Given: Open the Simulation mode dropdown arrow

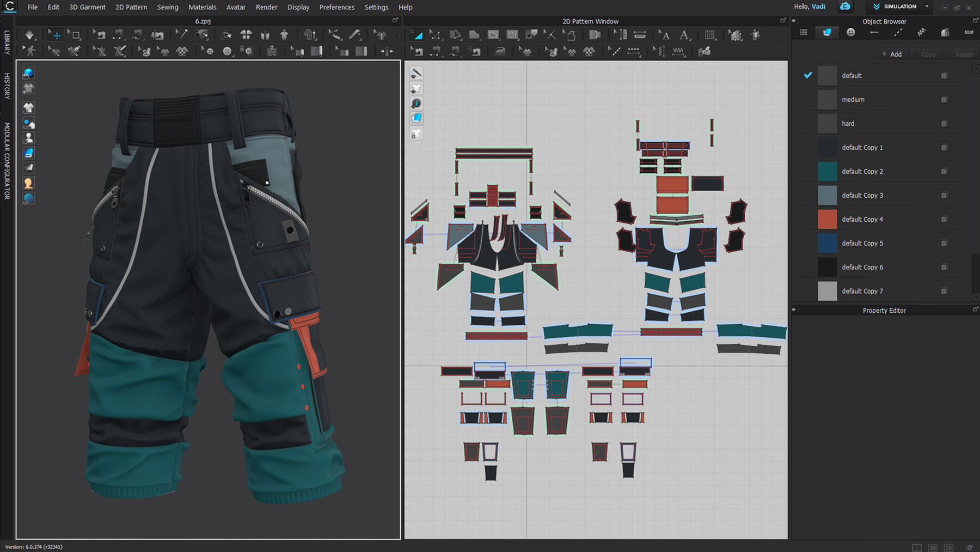Looking at the screenshot, I should (927, 7).
